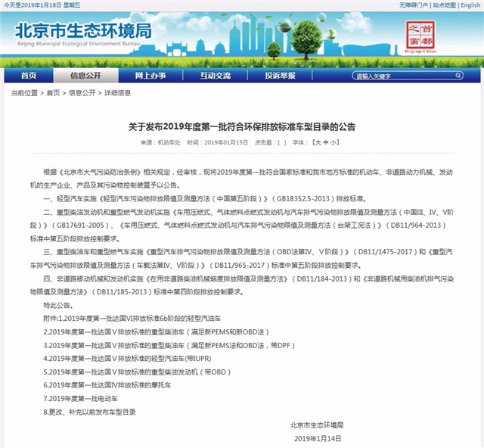Open attachment 4 轻型汽油车(带IUPR)
The image size is (484, 448).
click(x=127, y=359)
